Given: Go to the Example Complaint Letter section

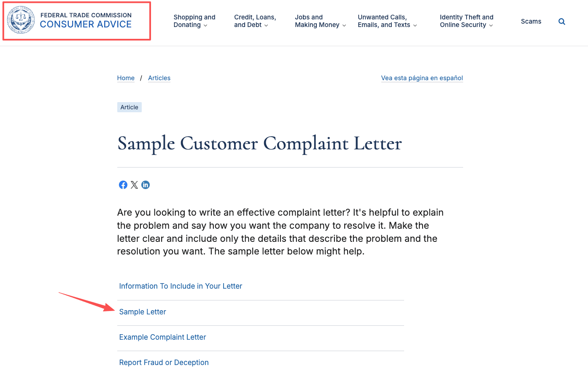Looking at the screenshot, I should coord(162,337).
